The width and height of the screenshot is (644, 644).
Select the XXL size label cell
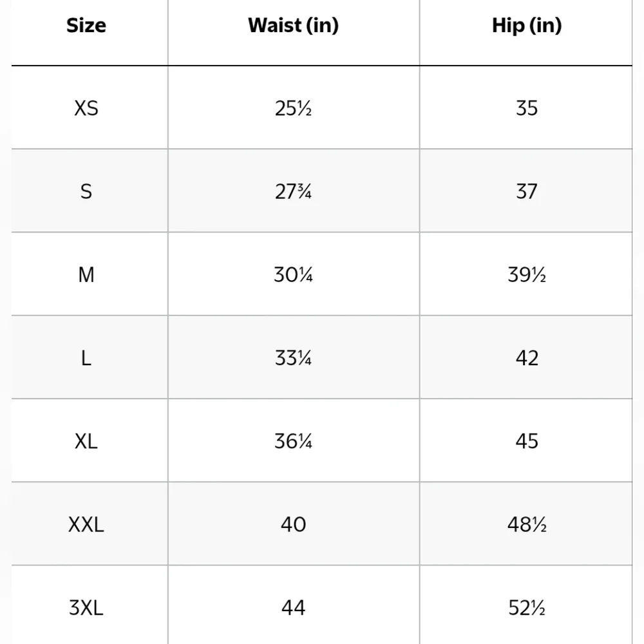tap(86, 524)
